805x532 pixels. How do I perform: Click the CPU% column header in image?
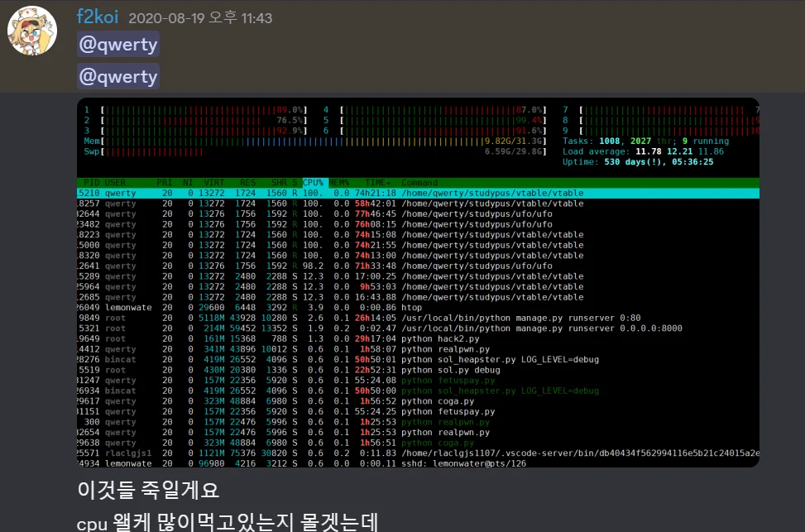(x=314, y=183)
